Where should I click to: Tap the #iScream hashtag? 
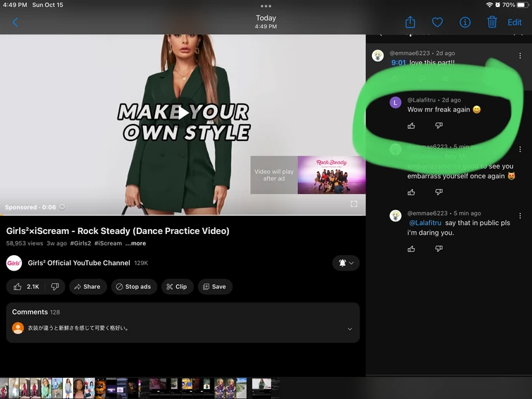[108, 243]
